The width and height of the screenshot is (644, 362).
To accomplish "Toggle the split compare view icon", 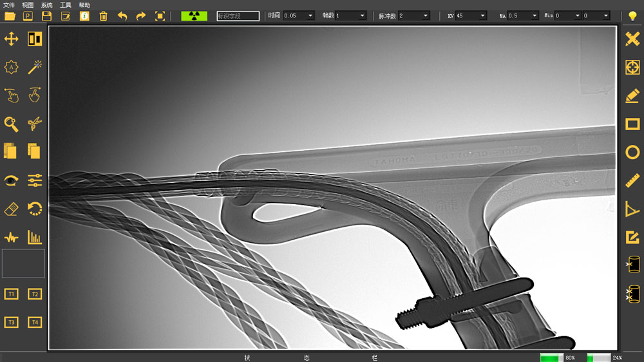I will [35, 39].
